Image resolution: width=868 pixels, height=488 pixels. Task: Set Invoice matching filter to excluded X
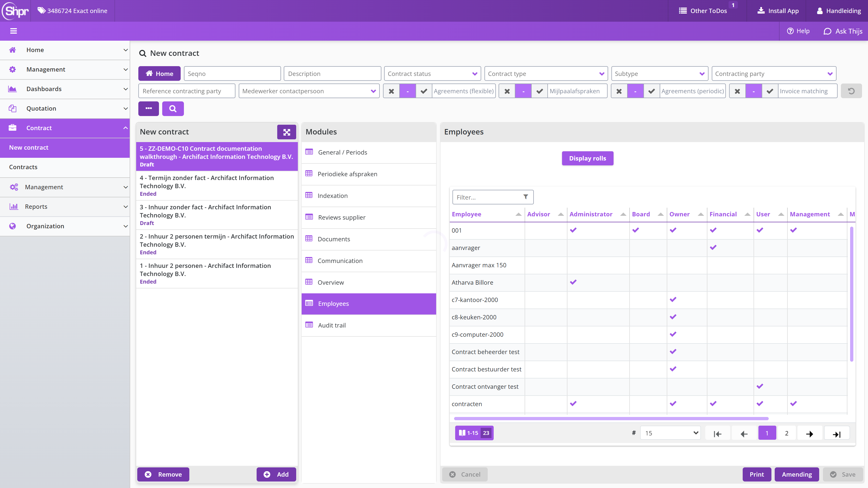(737, 91)
